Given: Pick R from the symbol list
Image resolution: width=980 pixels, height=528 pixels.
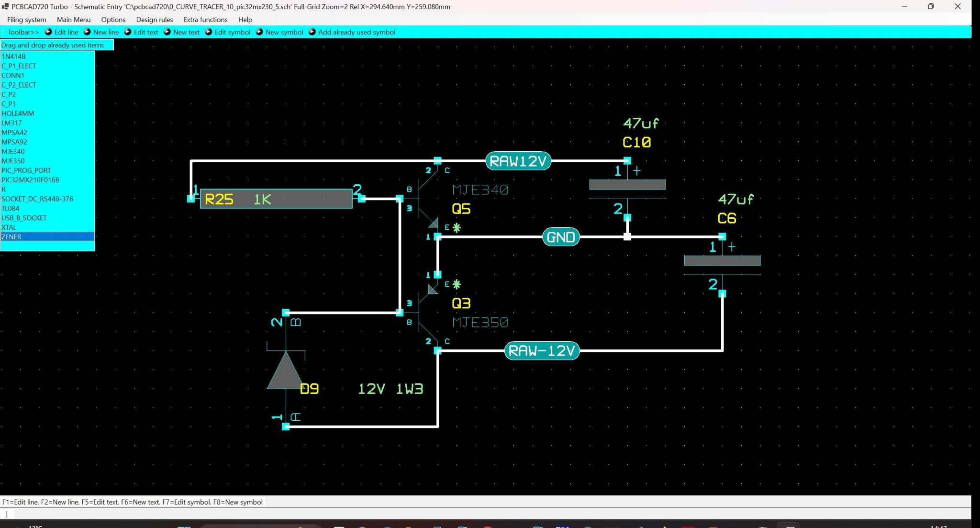Looking at the screenshot, I should point(47,190).
